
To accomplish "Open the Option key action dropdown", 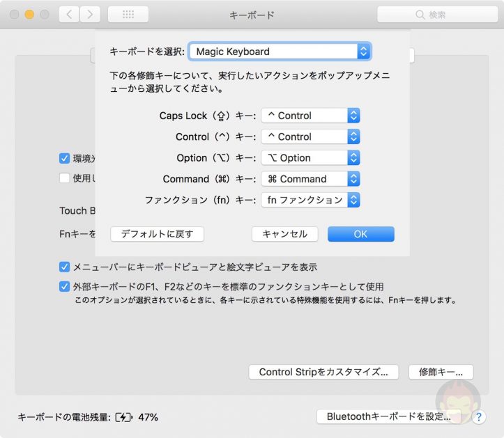I will 310,157.
